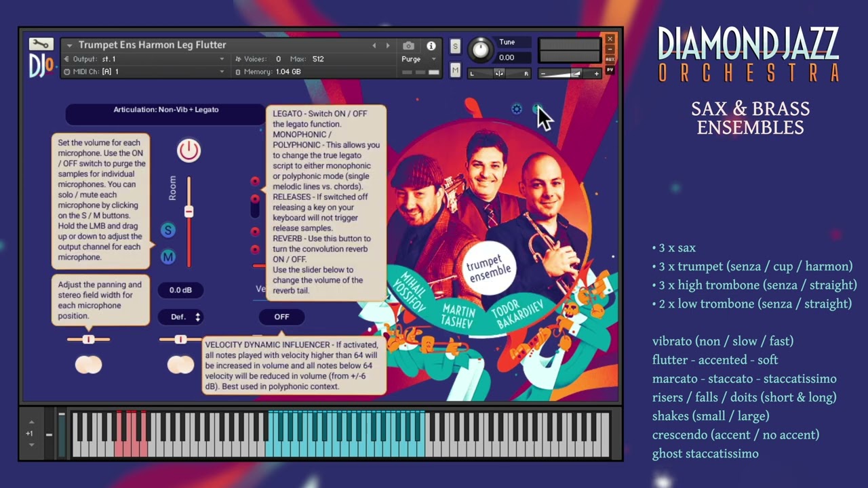Screen dimensions: 868x488
Task: Click the instrument title Trumpet Ens Harmon Leg Flutter
Action: [152, 45]
